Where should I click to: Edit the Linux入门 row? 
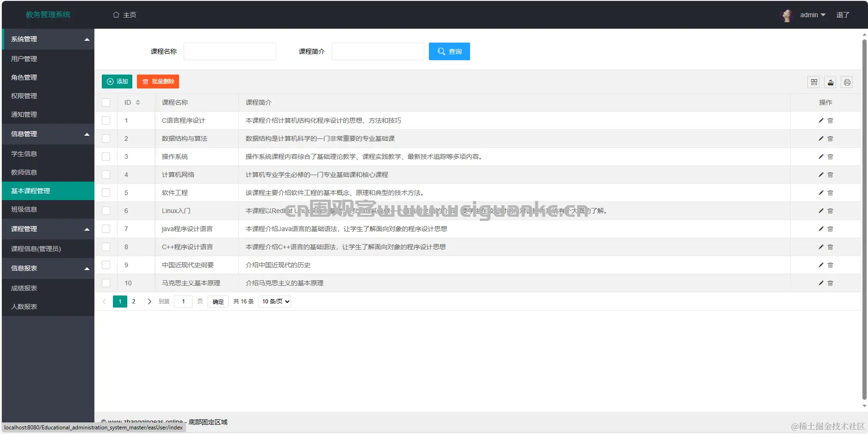click(x=821, y=211)
